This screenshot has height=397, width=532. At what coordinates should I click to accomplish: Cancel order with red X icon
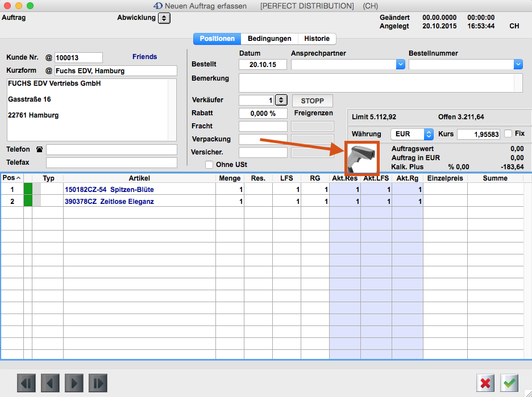(x=485, y=383)
